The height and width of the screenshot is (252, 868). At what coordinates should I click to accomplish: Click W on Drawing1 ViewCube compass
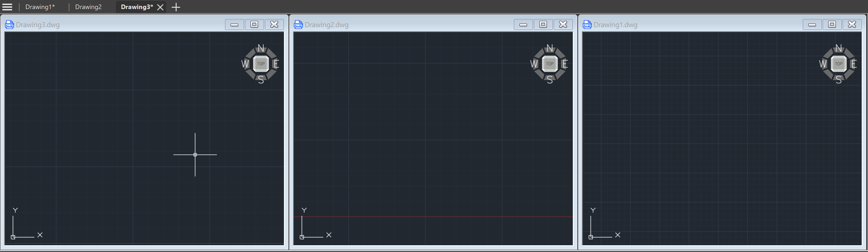click(x=823, y=64)
